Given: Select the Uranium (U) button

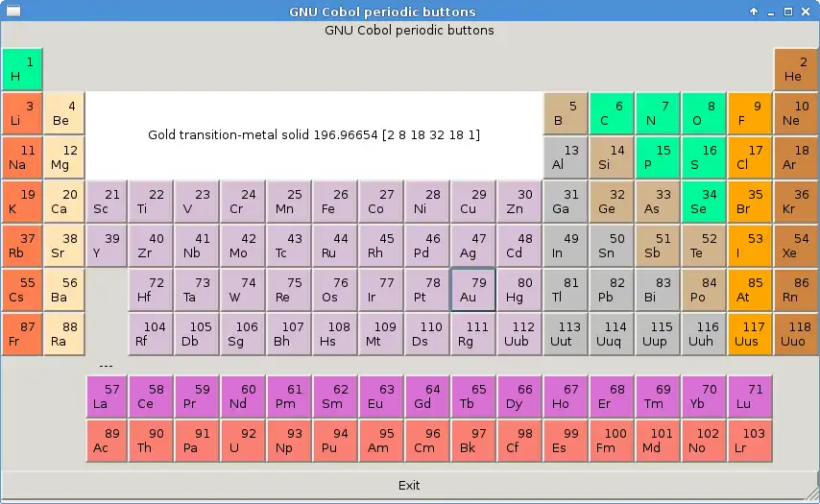Looking at the screenshot, I should pyautogui.click(x=243, y=441).
